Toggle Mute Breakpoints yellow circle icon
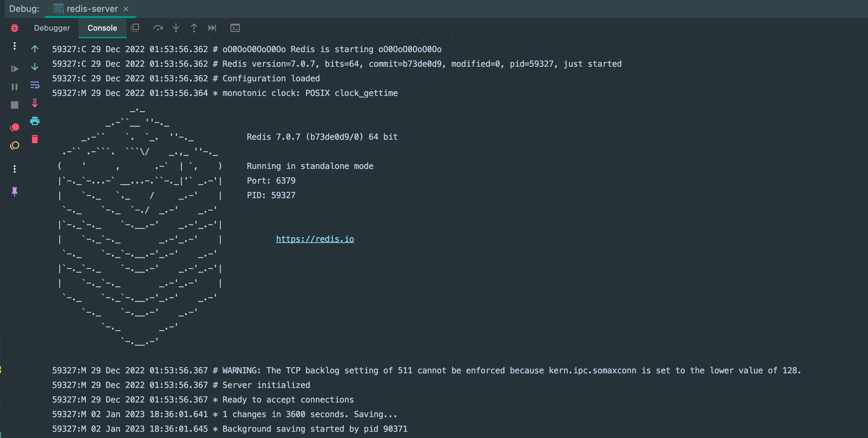 coord(15,145)
